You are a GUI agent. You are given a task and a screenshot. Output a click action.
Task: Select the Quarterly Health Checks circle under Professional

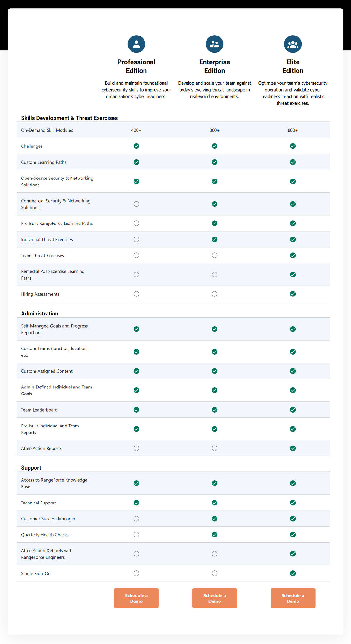pos(136,534)
